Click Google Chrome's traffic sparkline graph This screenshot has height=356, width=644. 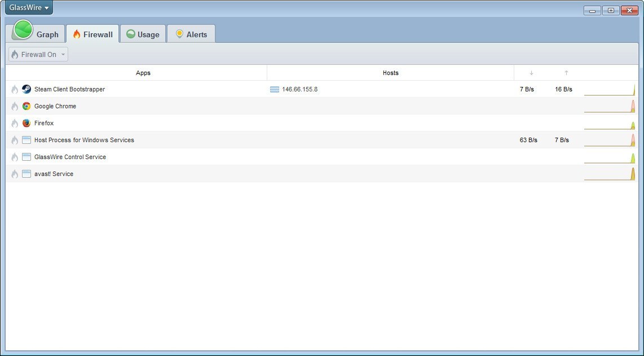(x=610, y=106)
